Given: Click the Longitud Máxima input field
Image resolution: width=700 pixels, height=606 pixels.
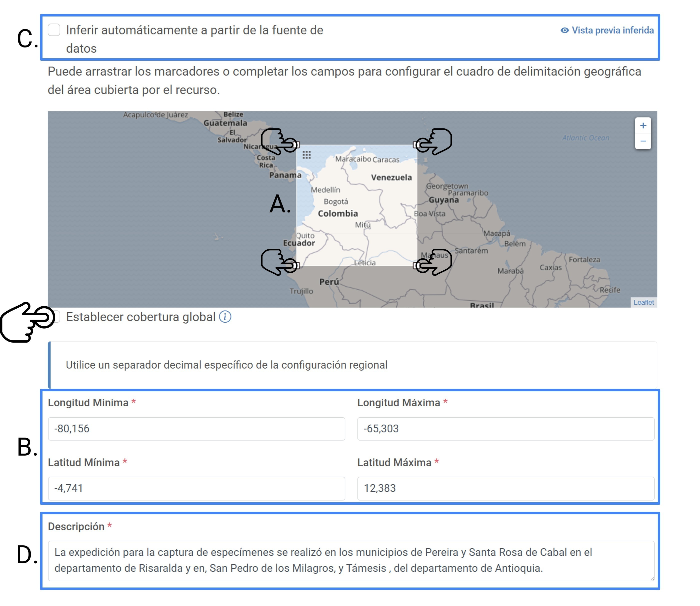Looking at the screenshot, I should (505, 429).
